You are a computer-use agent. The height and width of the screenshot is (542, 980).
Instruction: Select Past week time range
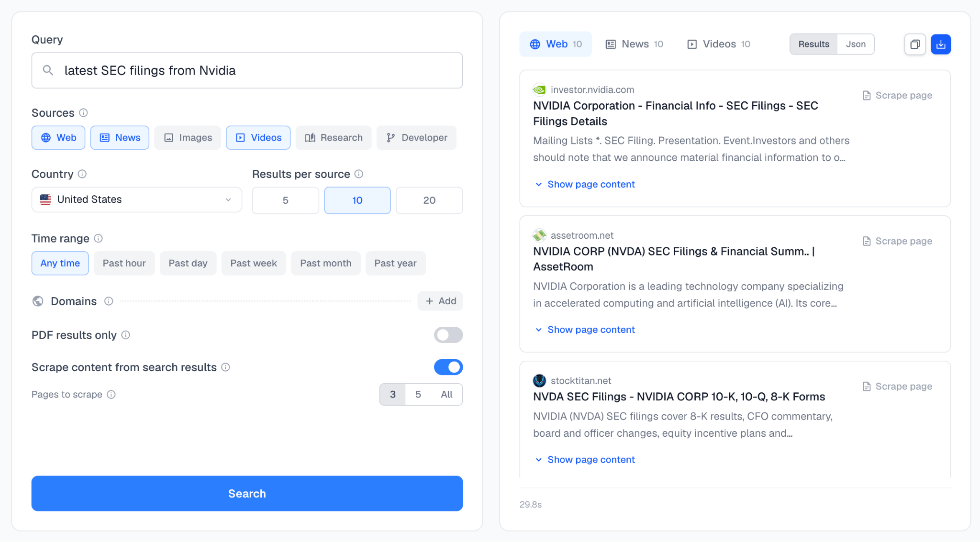click(254, 263)
